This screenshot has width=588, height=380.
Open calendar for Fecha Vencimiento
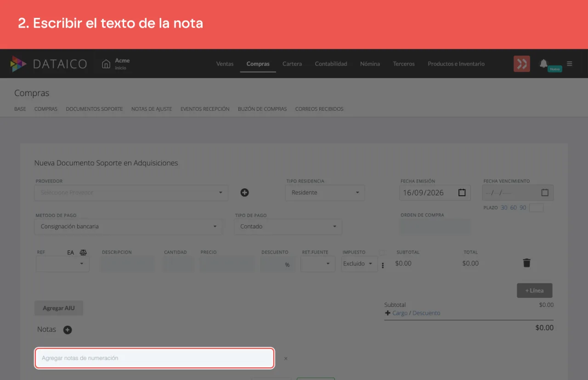[545, 193]
